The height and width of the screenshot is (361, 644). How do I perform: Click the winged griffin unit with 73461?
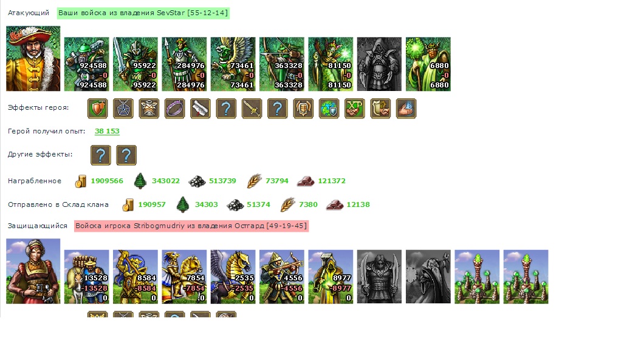pos(233,64)
